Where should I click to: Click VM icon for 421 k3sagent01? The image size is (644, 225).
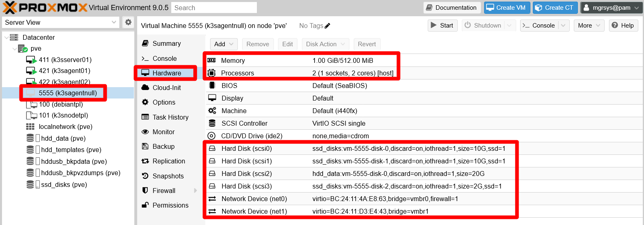coord(31,71)
